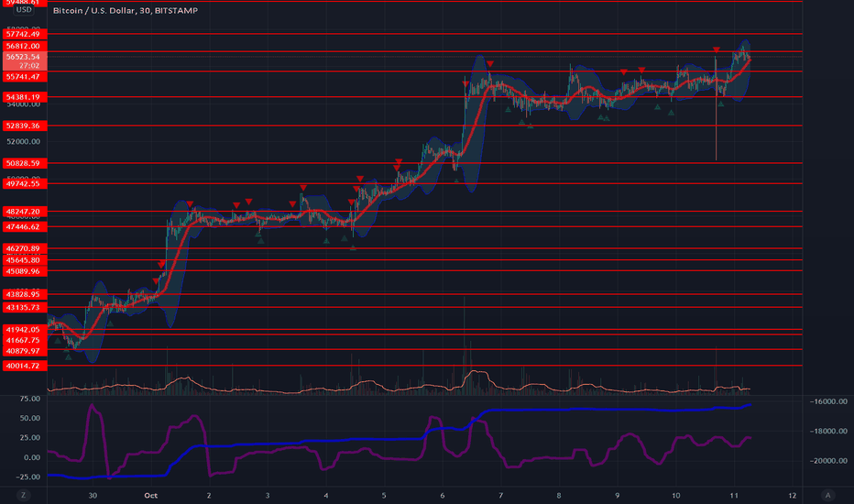Click the current price label 56523.54
This screenshot has height=504, width=854.
point(25,57)
